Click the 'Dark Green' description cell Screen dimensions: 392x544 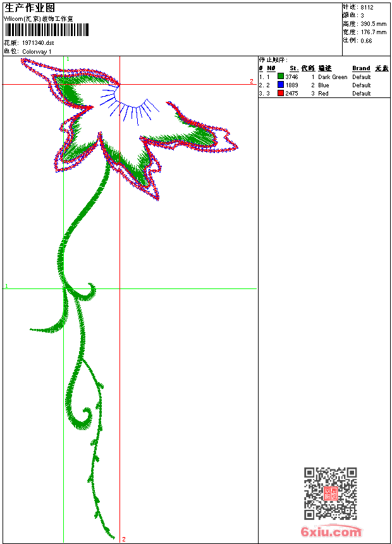tap(333, 77)
